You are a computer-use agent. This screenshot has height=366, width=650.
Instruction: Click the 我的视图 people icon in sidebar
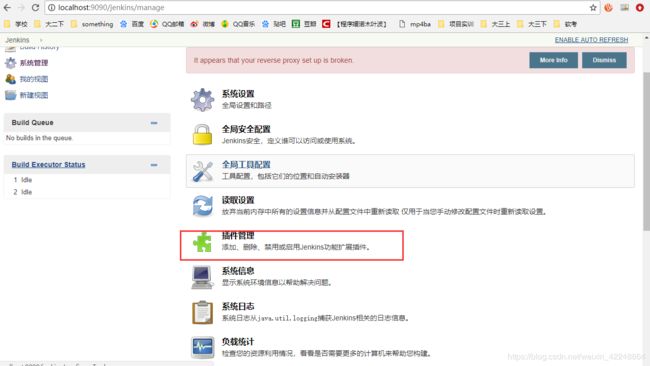(10, 79)
